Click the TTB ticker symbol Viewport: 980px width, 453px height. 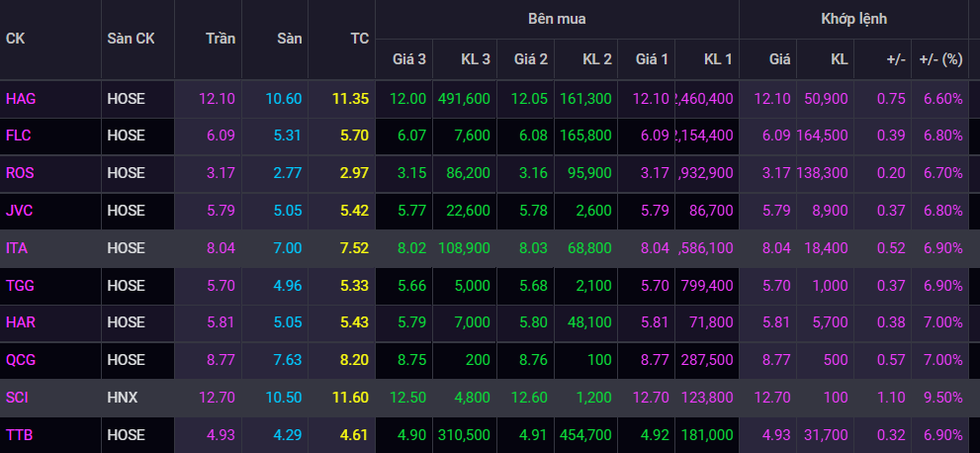[x=19, y=435]
